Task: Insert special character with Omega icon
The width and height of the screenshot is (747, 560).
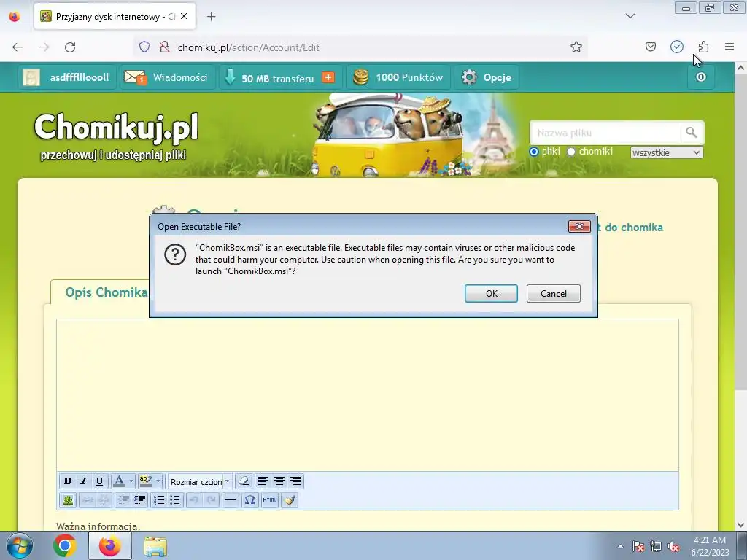Action: pyautogui.click(x=249, y=500)
